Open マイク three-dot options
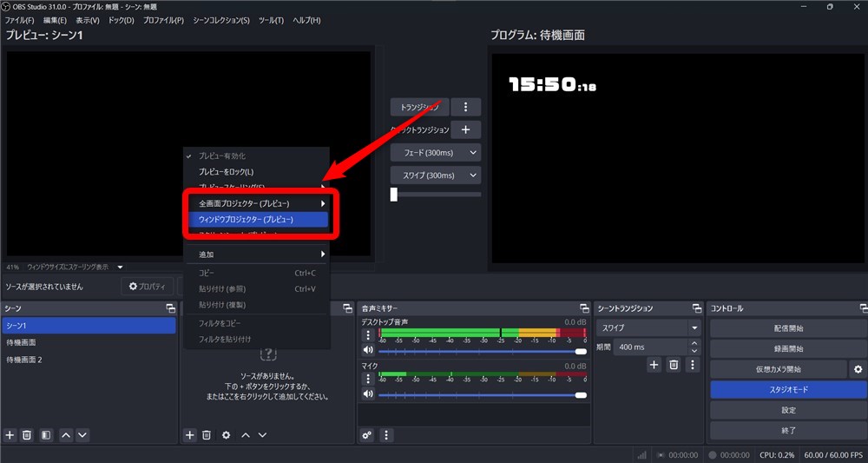Image resolution: width=868 pixels, height=463 pixels. 368,379
